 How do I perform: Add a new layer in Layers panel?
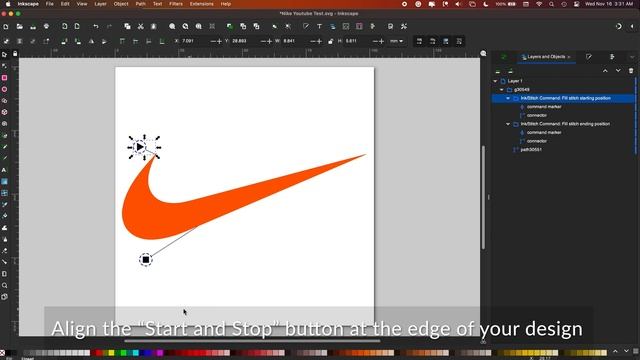tap(498, 71)
